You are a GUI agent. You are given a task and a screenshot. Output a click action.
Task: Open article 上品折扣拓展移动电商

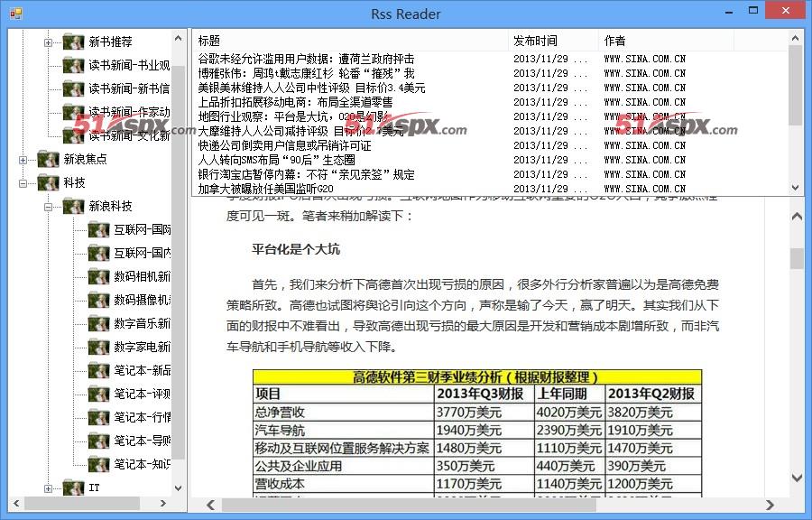tap(295, 102)
